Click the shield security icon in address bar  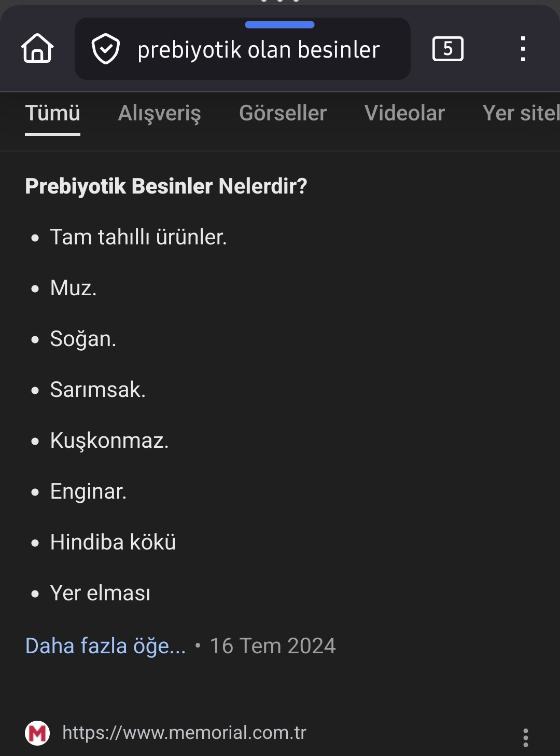[106, 49]
